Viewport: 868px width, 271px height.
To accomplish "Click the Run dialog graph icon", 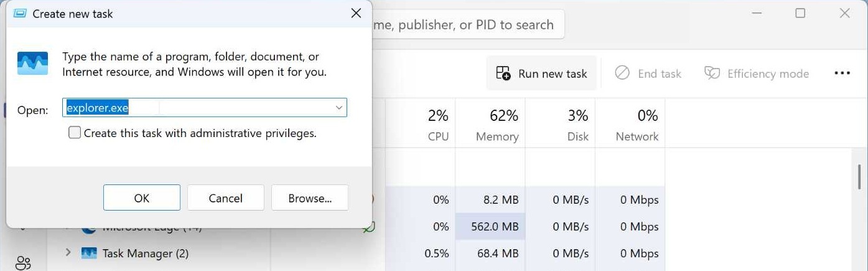I will tap(32, 64).
